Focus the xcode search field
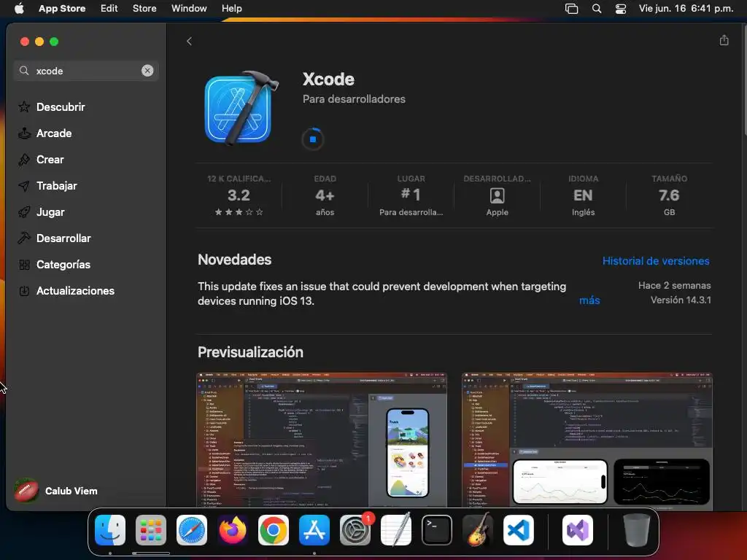 86,71
